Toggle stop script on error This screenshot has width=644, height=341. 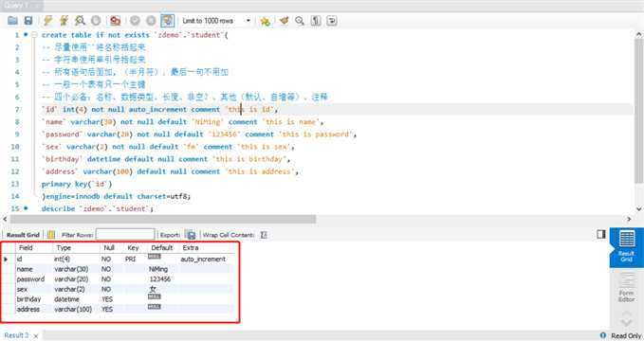[x=115, y=21]
